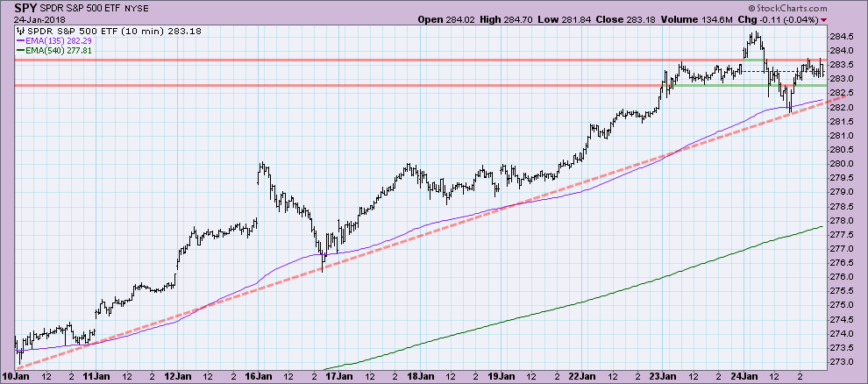This screenshot has height=384, width=868.
Task: Click the 280.0 price axis label
Action: coord(842,163)
